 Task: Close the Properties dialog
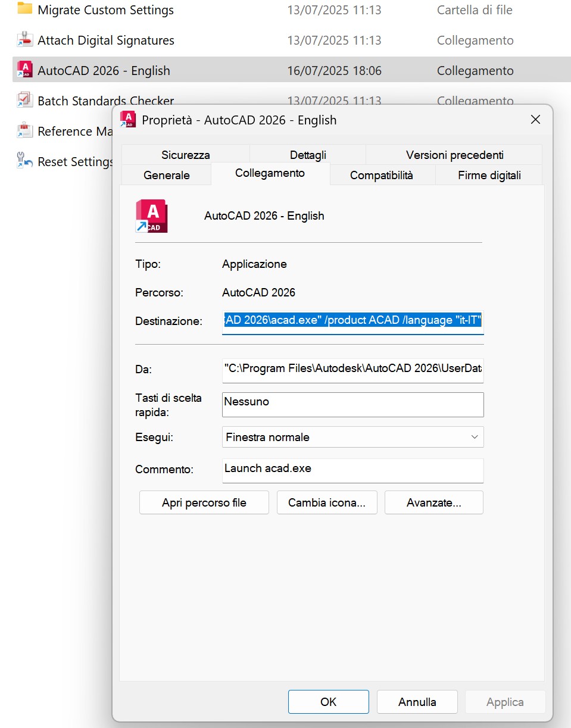[535, 120]
